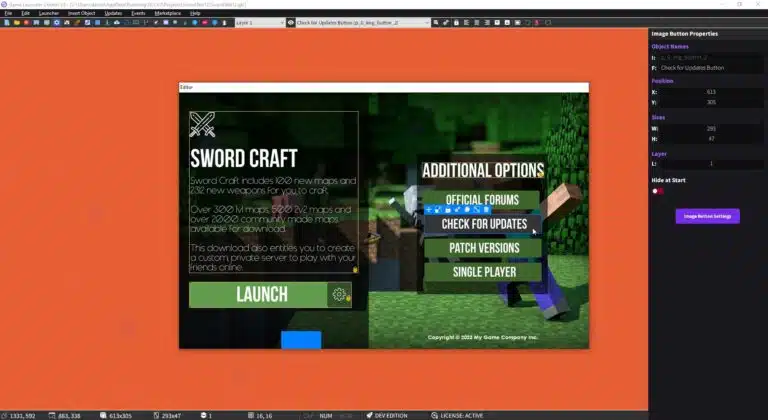Click the new document icon in toolbar
The image size is (768, 420).
(x=7, y=23)
